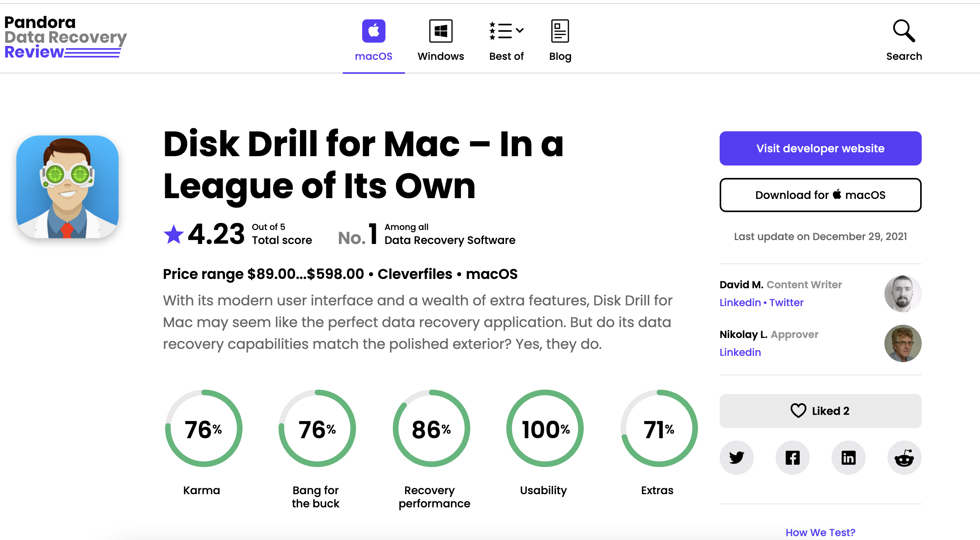The width and height of the screenshot is (980, 540).
Task: Click the 4.23 total score value
Action: 216,235
